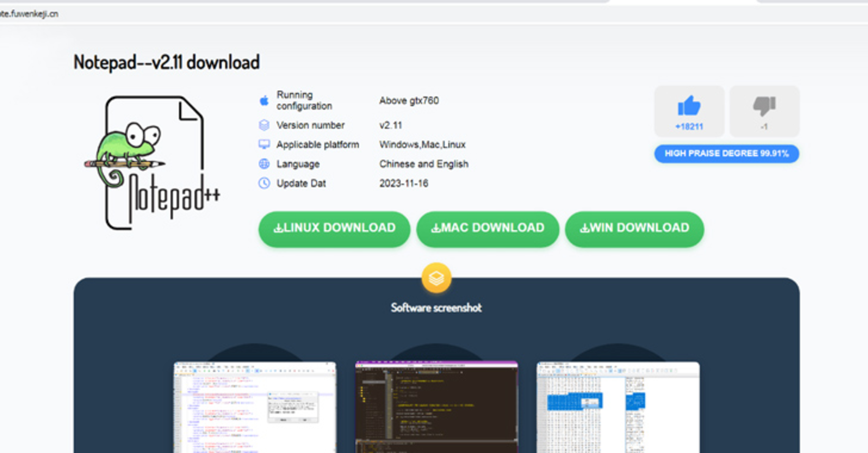The height and width of the screenshot is (453, 868).
Task: Click the orange layers icon above Software screenshot
Action: coord(436,278)
